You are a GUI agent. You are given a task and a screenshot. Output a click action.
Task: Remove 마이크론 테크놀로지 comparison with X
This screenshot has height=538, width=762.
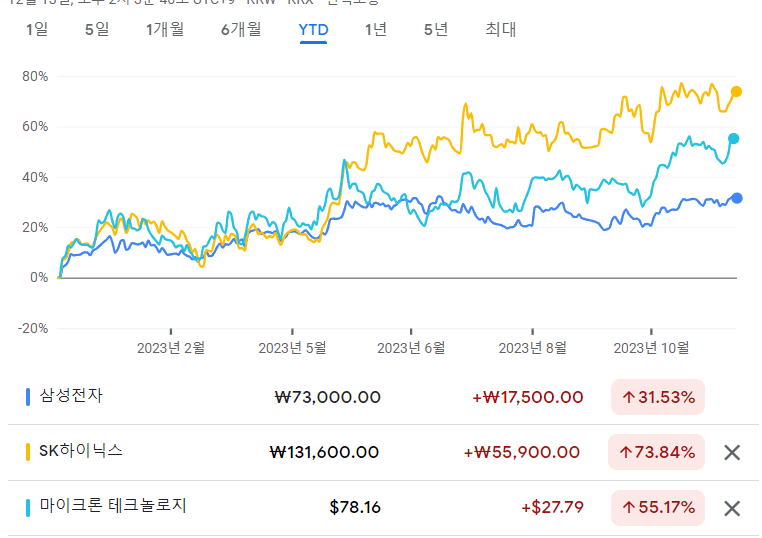pos(732,508)
